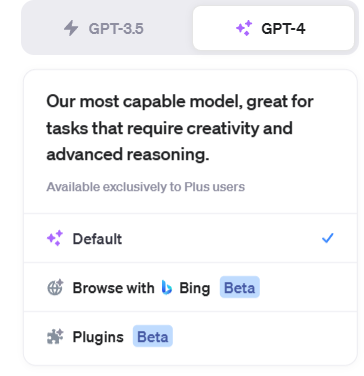Select the GPT-4 model tab
This screenshot has width=364, height=376.
[x=273, y=28]
